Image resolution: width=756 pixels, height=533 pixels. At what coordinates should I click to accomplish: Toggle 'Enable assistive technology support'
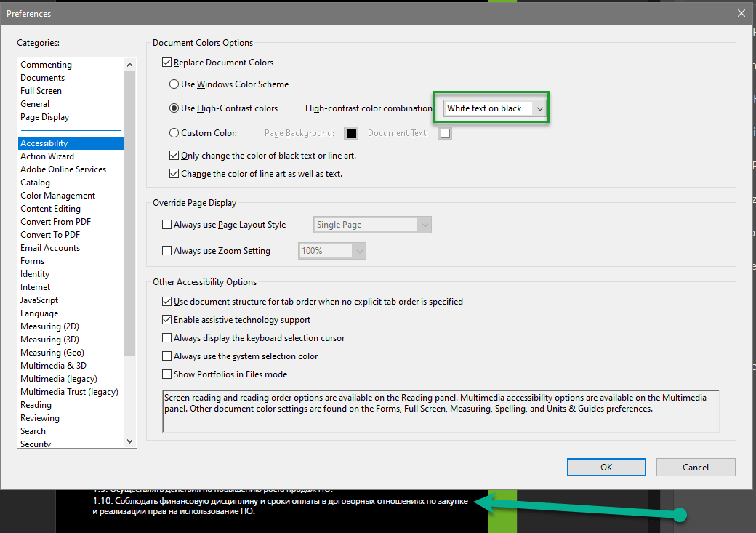pyautogui.click(x=165, y=319)
